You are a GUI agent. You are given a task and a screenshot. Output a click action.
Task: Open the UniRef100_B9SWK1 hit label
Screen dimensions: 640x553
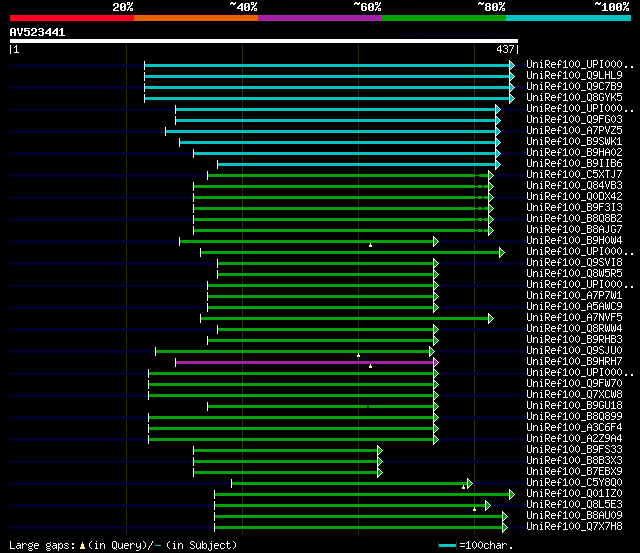tap(574, 142)
